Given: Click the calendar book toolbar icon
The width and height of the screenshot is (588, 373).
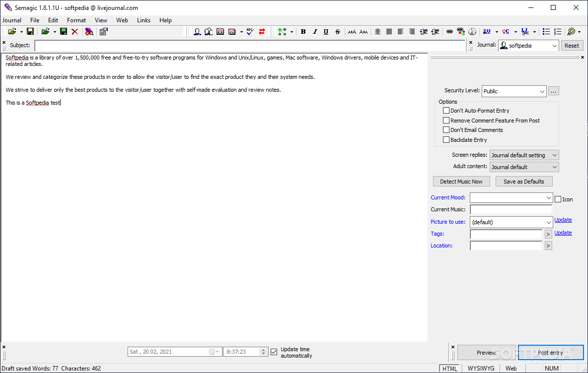Looking at the screenshot, I should click(x=220, y=31).
